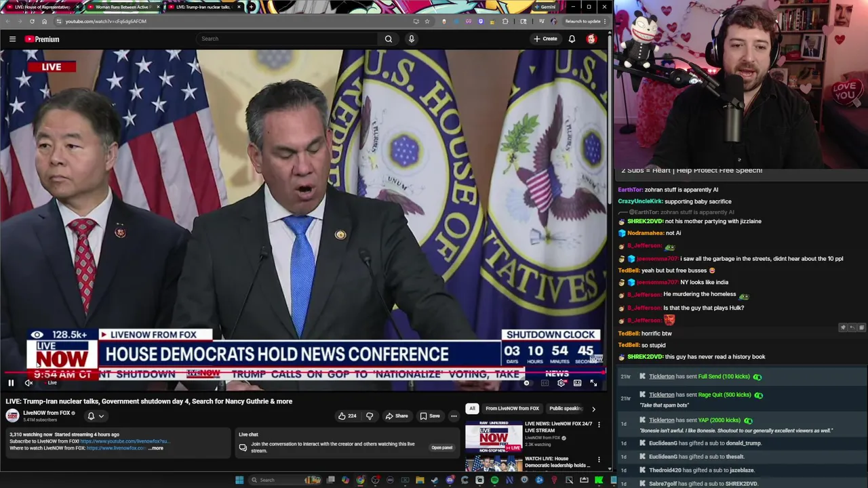868x488 pixels.
Task: Open options for House Democratic leadership video
Action: pos(599,460)
